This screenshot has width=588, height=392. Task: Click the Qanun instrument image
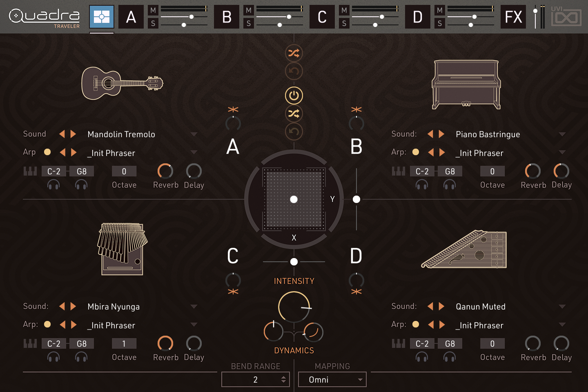(x=464, y=249)
